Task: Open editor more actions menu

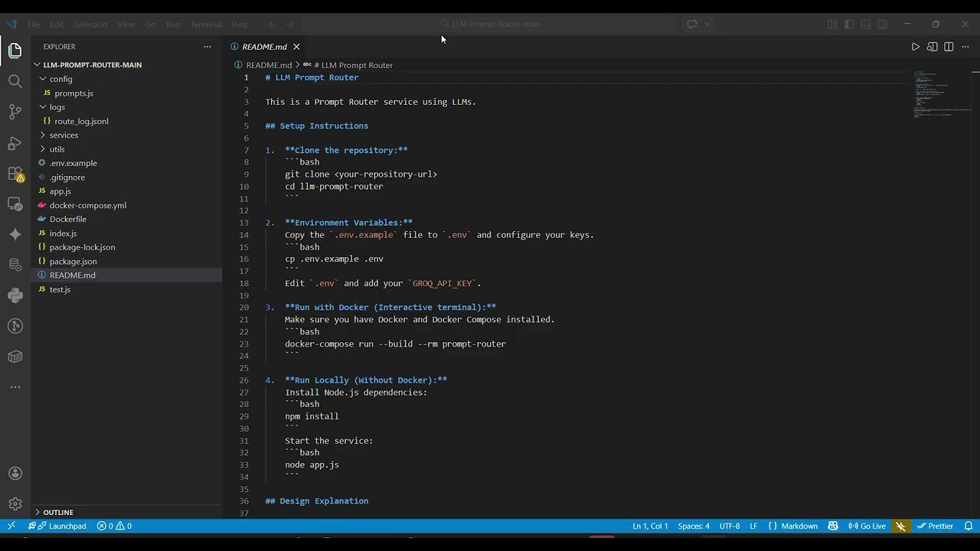Action: pos(965,47)
